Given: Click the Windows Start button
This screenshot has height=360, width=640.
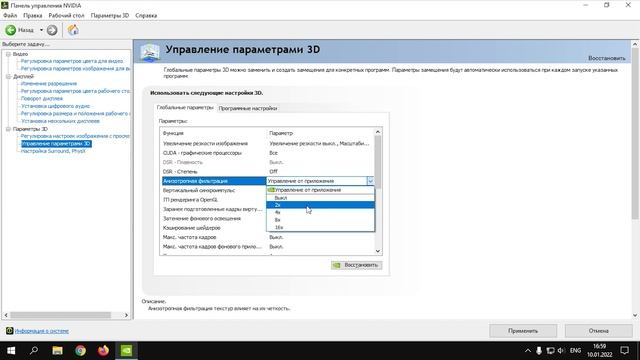Looking at the screenshot, I should 11,351.
